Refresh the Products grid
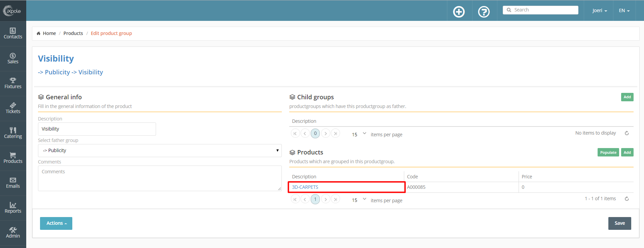Screen dimensions: 644x248 point(627,199)
